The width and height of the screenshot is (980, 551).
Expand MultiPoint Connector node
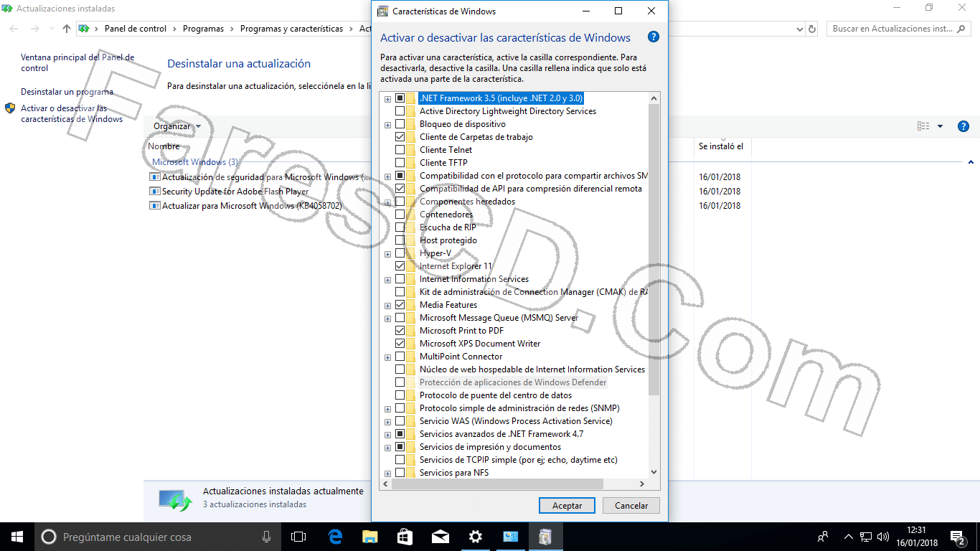(388, 357)
